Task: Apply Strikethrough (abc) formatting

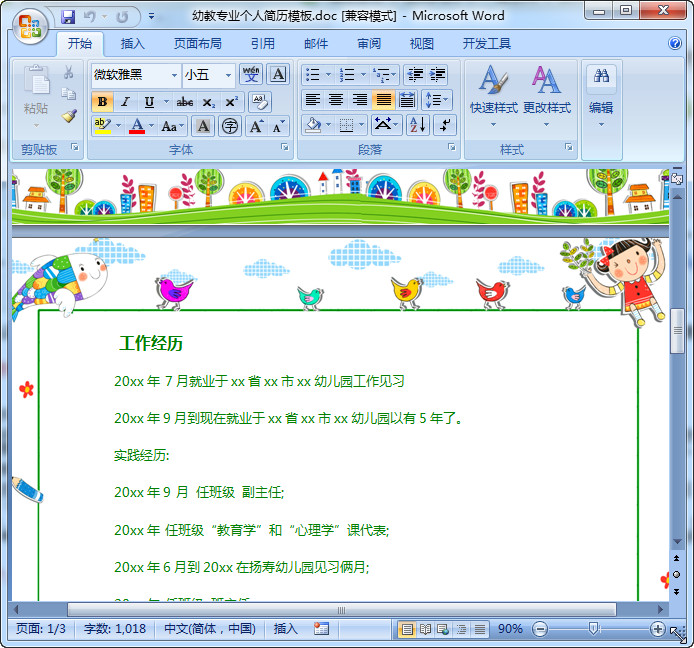Action: [185, 103]
